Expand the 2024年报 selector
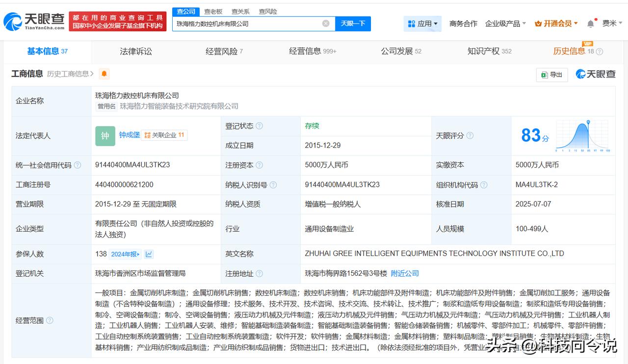This screenshot has height=364, width=628. point(125,254)
